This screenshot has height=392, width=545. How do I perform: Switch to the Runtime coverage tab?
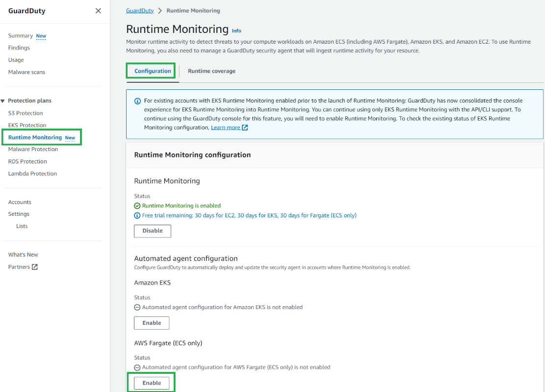(x=211, y=71)
